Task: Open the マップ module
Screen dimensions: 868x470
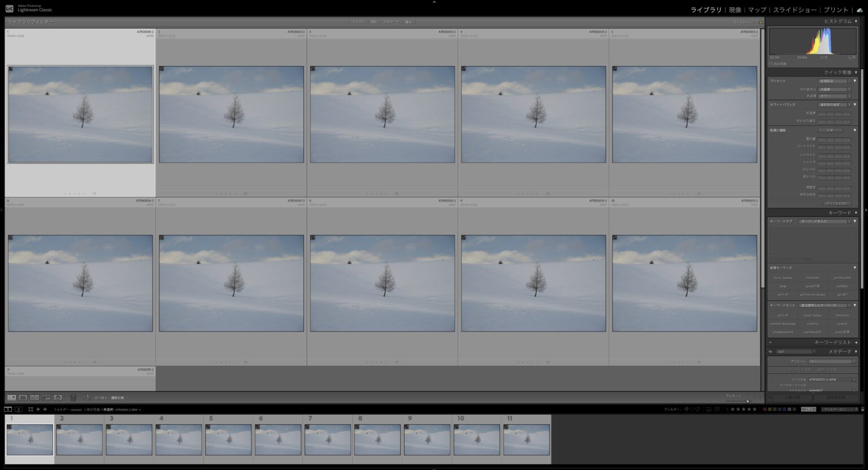Action: (757, 10)
